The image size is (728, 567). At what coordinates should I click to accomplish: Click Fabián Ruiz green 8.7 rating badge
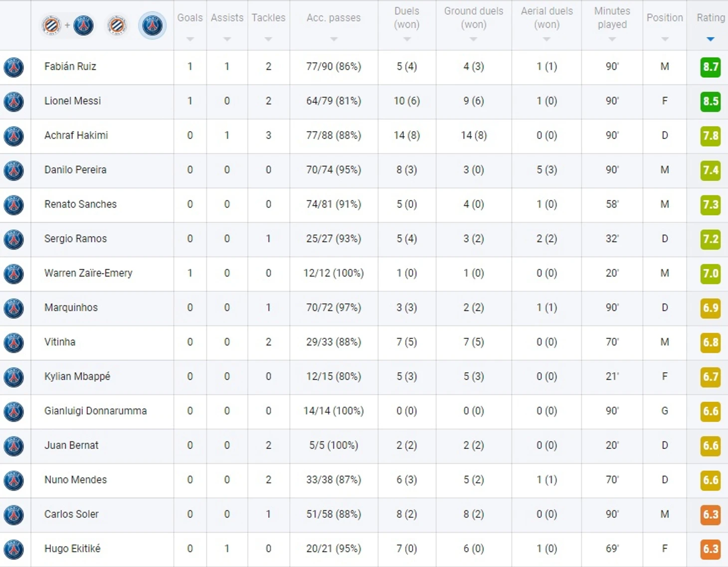pyautogui.click(x=711, y=67)
